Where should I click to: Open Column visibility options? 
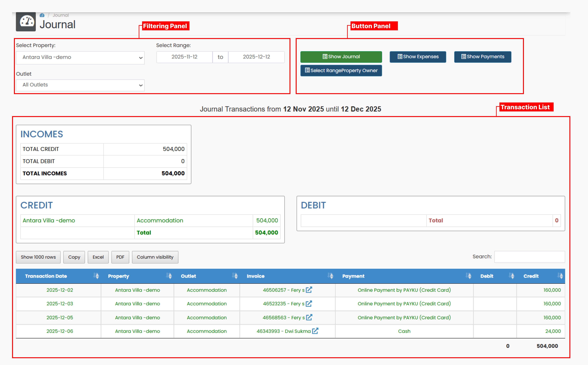click(155, 257)
